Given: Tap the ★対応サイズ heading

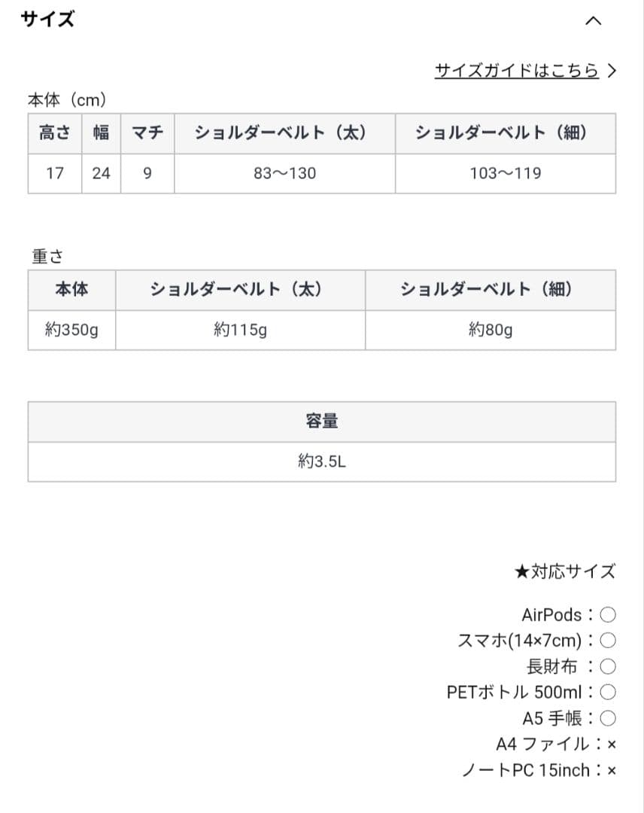Looking at the screenshot, I should click(565, 571).
